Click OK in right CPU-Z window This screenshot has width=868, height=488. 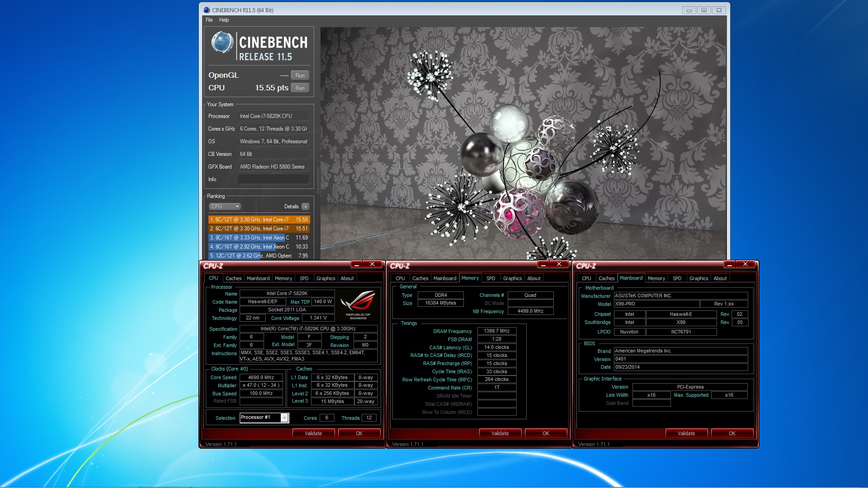point(732,433)
